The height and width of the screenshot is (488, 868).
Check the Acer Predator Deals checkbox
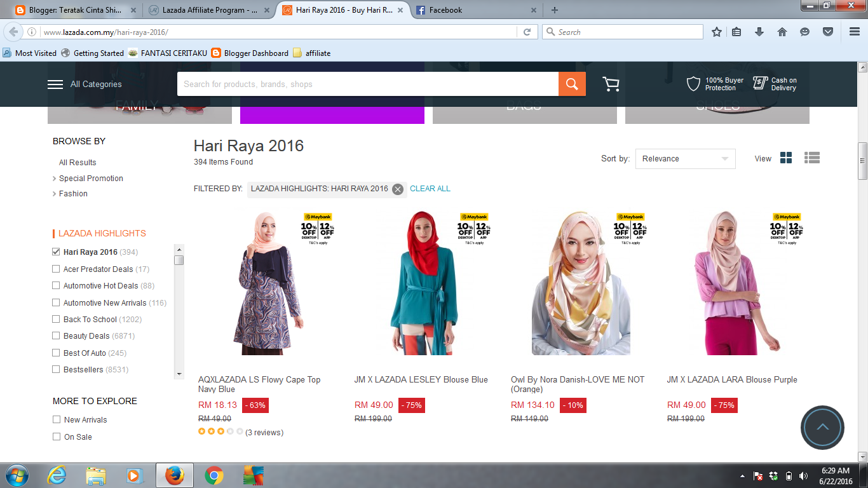tap(56, 269)
